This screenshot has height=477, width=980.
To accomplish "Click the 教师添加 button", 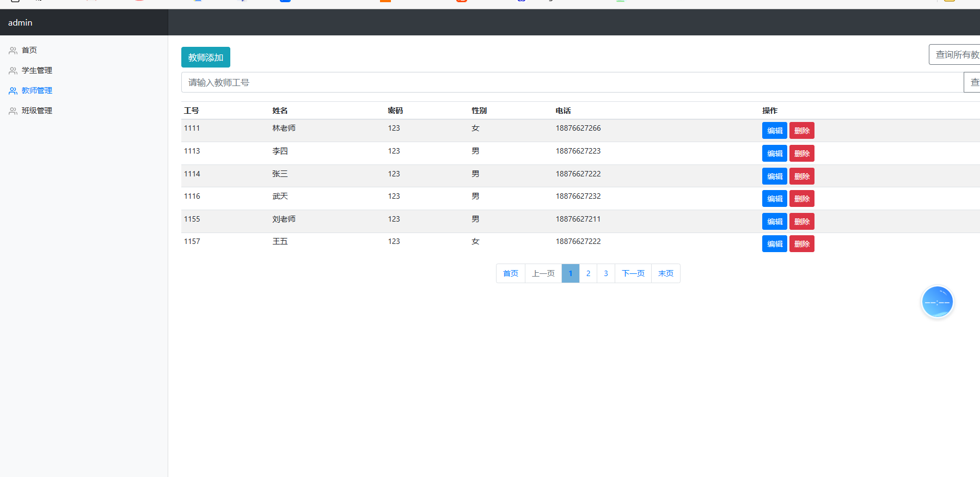I will pos(206,57).
